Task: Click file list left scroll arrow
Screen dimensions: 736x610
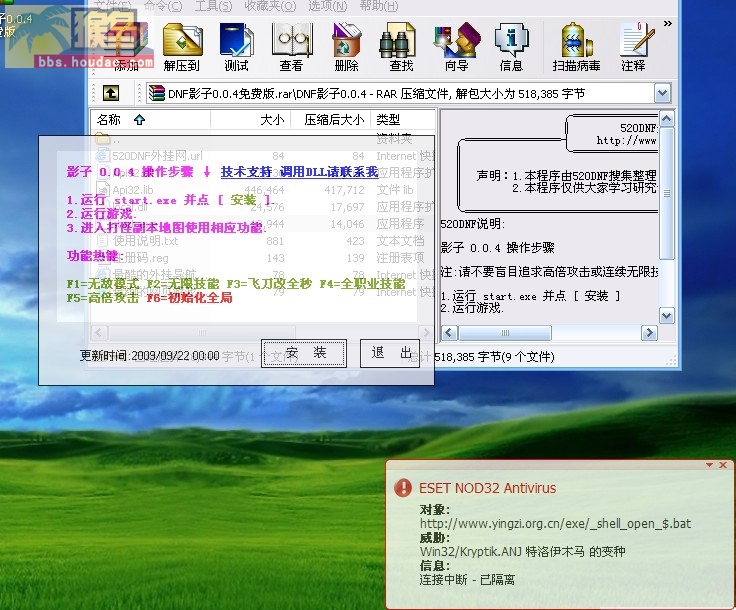Action: click(x=98, y=333)
